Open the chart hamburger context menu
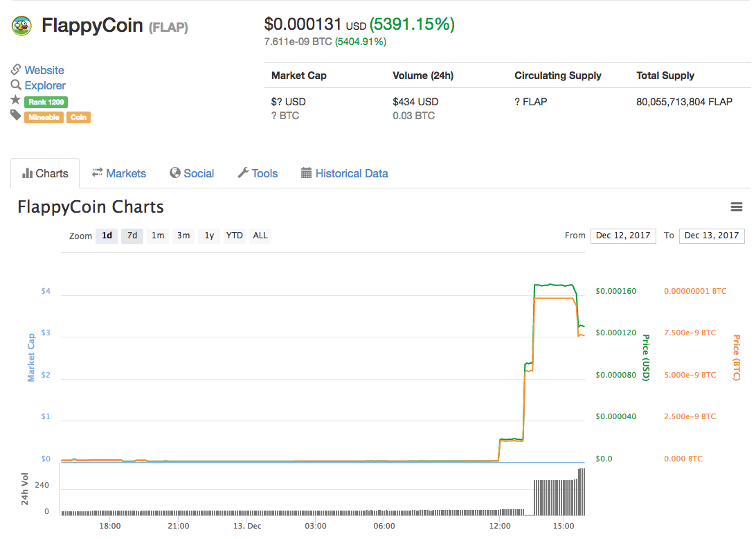 [x=736, y=207]
